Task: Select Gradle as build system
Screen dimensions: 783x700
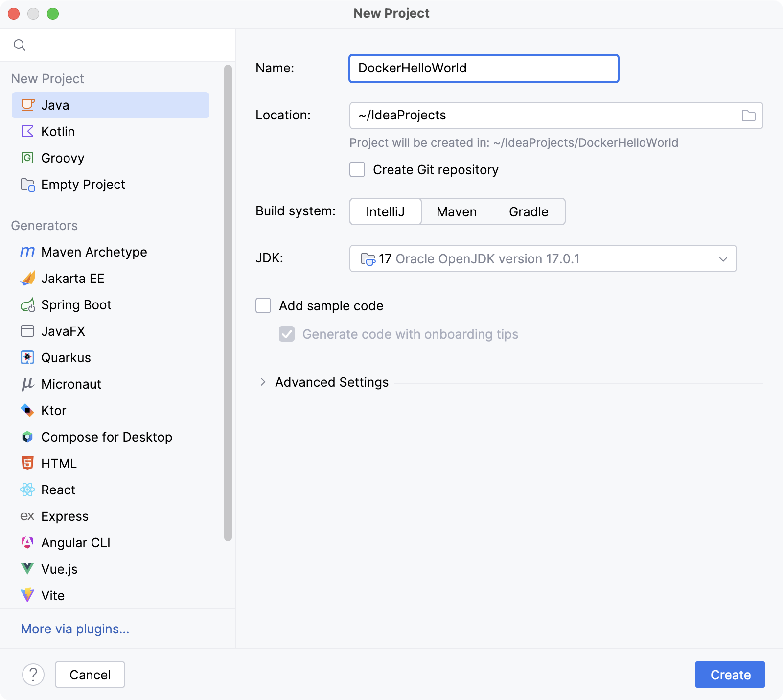Action: pyautogui.click(x=528, y=212)
